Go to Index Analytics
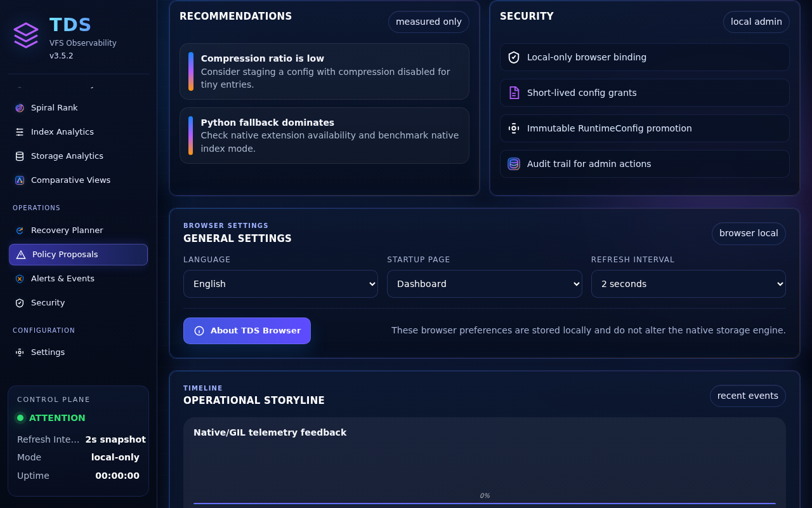The height and width of the screenshot is (508, 812). coord(78,132)
